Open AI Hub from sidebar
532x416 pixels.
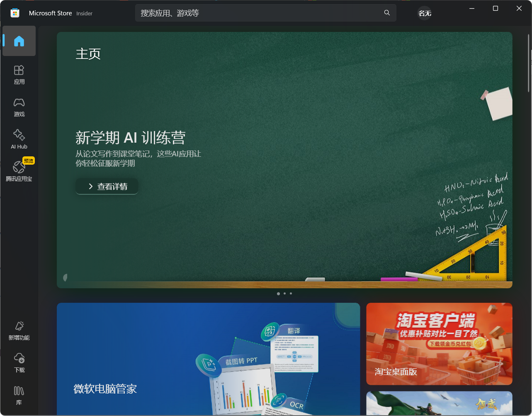(x=19, y=139)
